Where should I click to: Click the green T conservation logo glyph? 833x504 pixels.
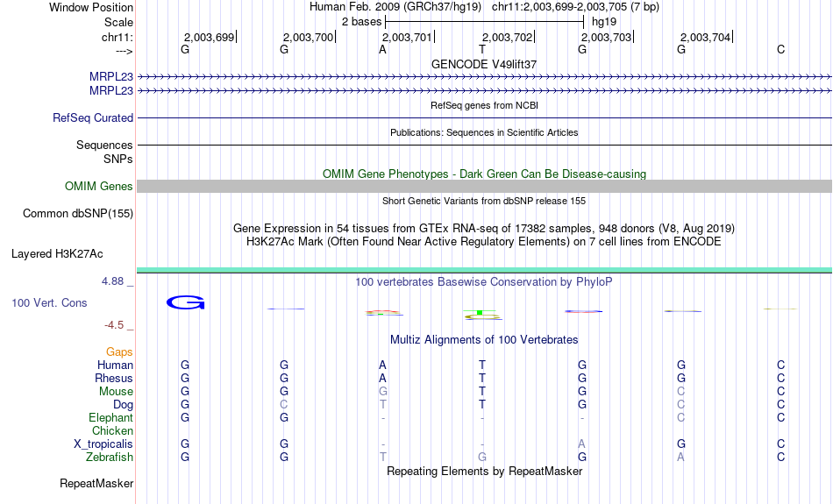point(480,312)
